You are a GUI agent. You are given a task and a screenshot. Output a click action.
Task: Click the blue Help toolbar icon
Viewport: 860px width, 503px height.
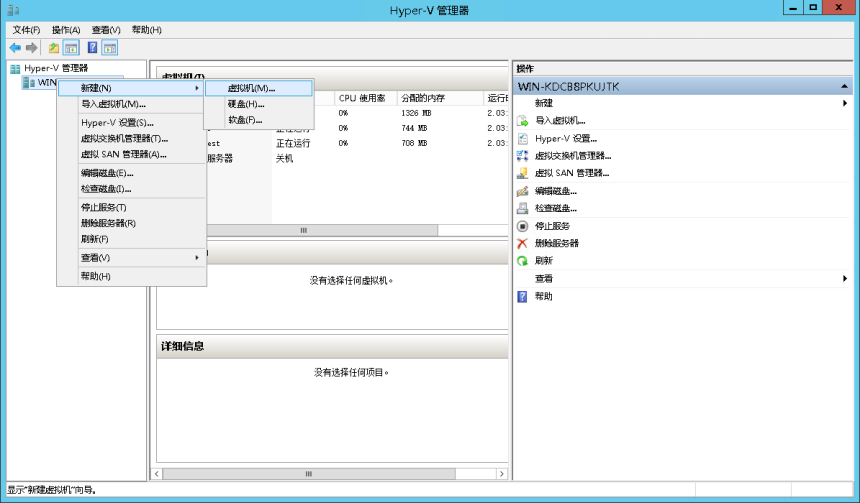pos(93,48)
